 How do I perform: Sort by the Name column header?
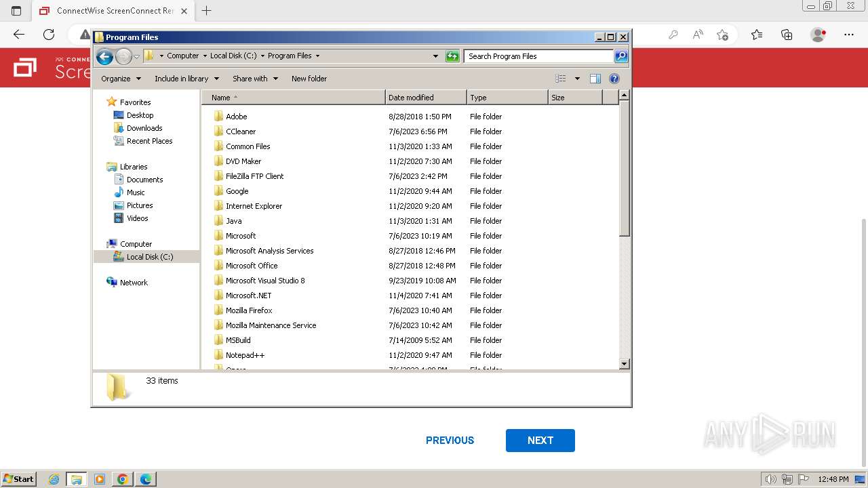(x=293, y=98)
